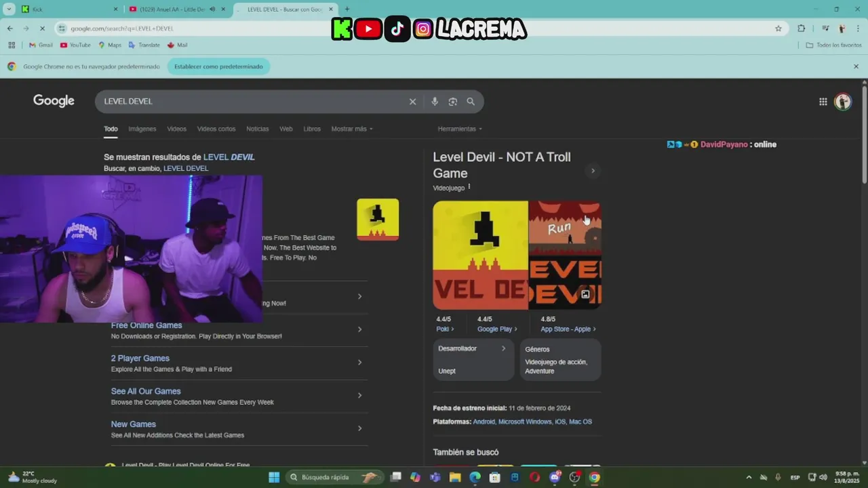Select the Web search tab
Image resolution: width=868 pixels, height=488 pixels.
coord(286,129)
